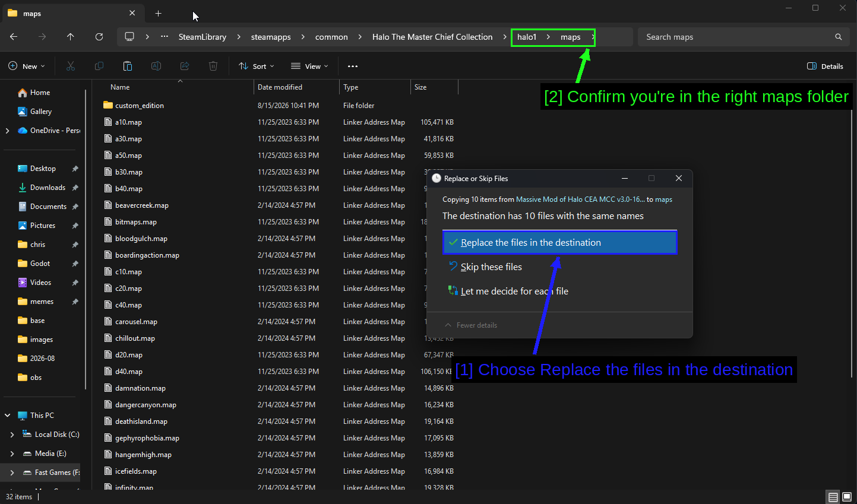Open the maps destination link in the dialog
857x504 pixels.
(664, 199)
